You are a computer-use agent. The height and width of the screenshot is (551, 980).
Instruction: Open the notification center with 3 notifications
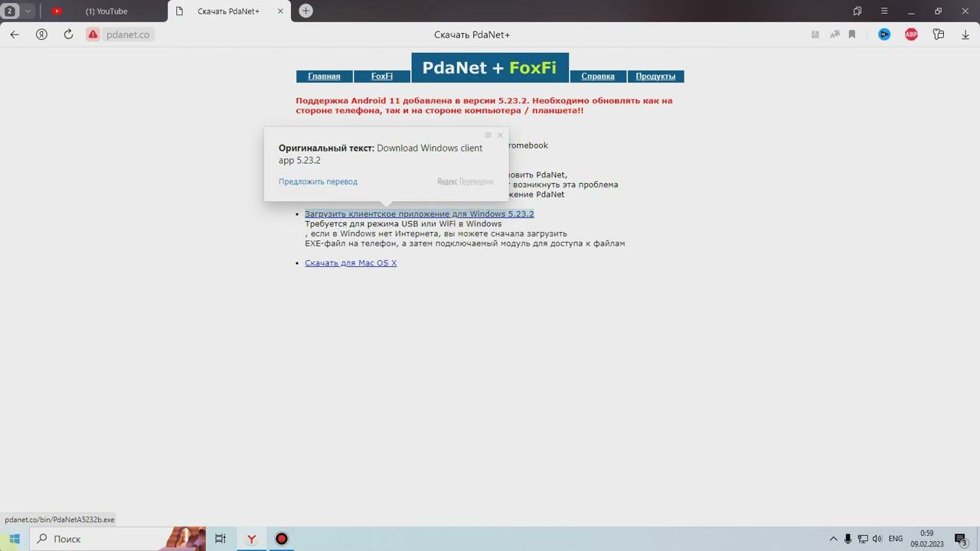click(962, 539)
